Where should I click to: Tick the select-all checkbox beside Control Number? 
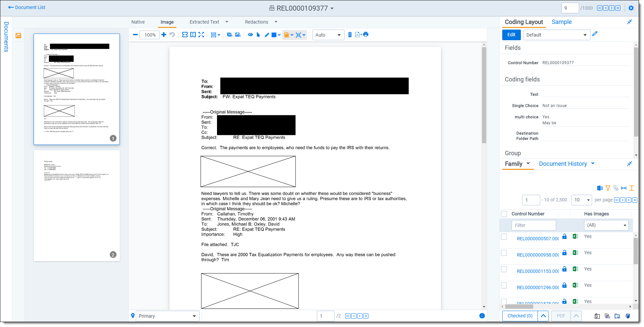click(x=504, y=214)
